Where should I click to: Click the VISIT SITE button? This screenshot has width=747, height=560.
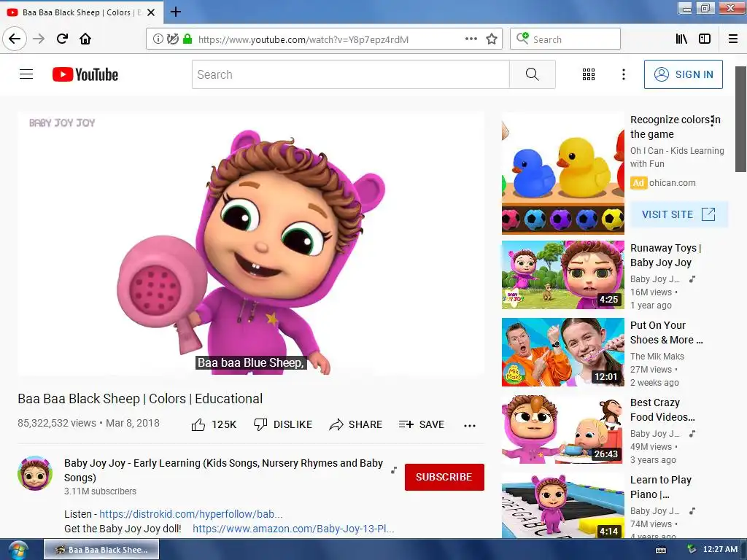(x=679, y=214)
